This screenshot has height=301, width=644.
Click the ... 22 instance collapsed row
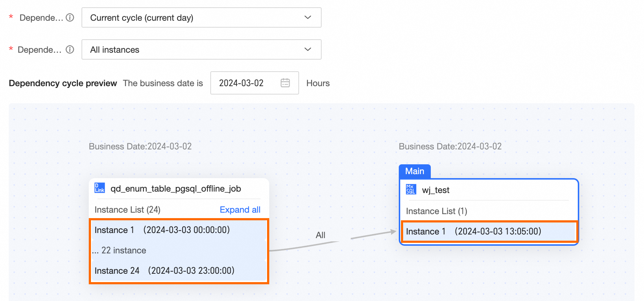(x=179, y=250)
